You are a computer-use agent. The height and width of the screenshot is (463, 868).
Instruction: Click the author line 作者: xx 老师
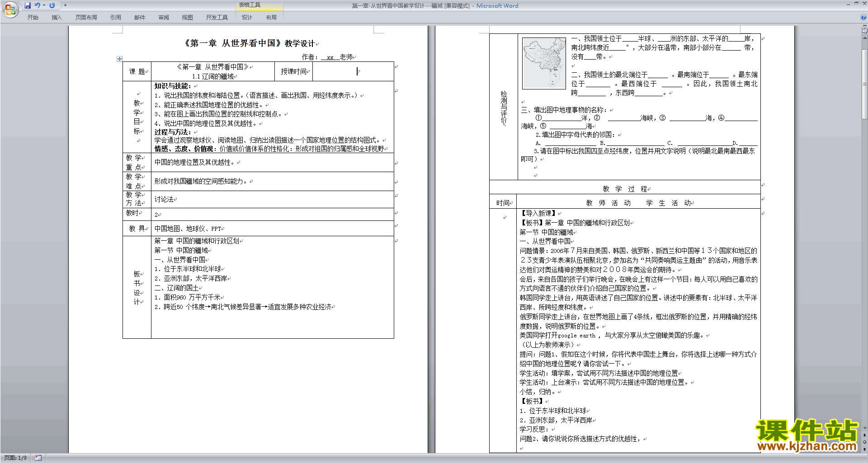pyautogui.click(x=327, y=57)
